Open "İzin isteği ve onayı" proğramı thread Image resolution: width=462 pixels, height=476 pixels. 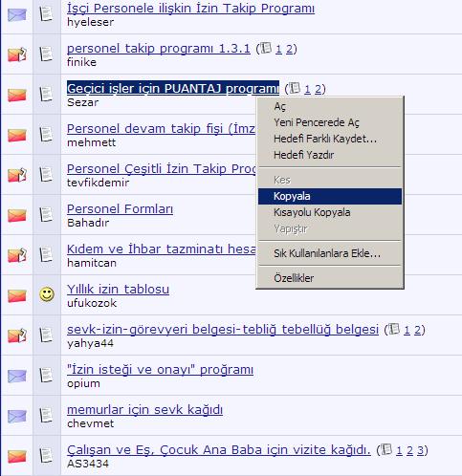point(160,370)
